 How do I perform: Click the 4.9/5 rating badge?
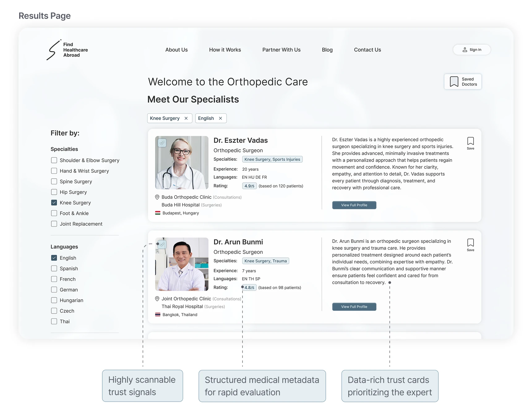click(x=249, y=186)
